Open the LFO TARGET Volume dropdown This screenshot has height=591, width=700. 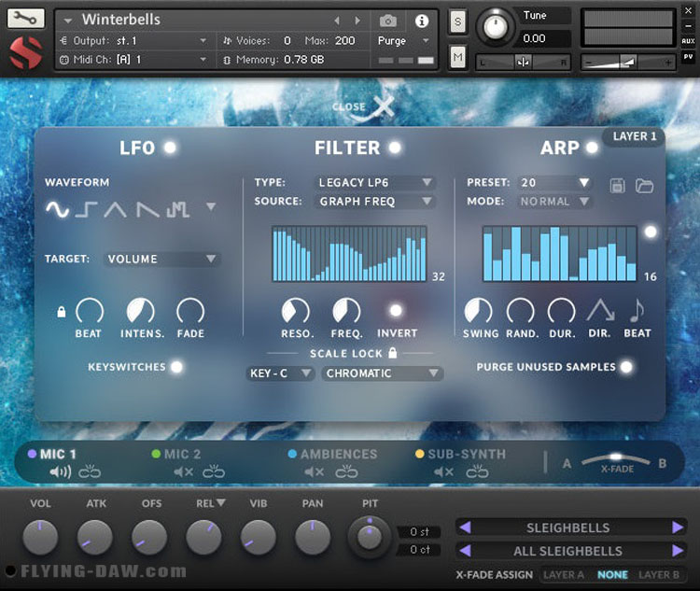pyautogui.click(x=161, y=259)
